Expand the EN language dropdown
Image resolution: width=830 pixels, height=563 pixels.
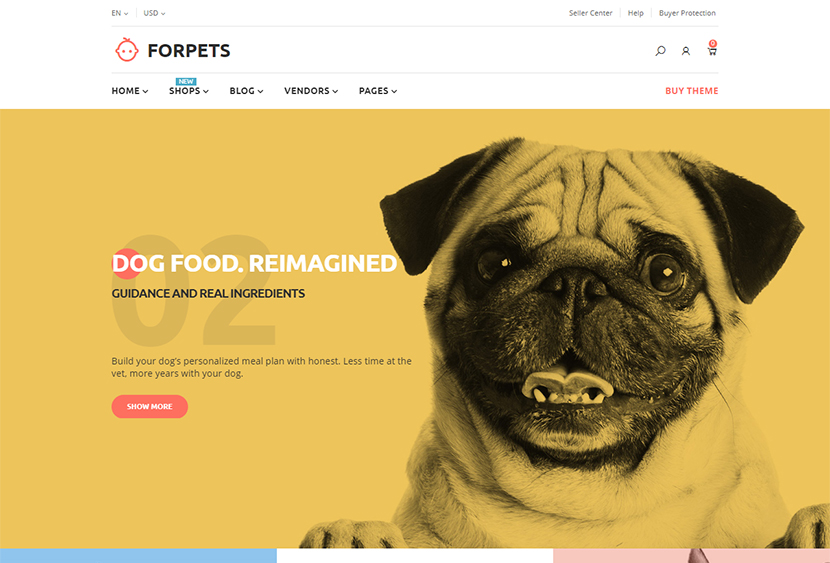tap(120, 13)
